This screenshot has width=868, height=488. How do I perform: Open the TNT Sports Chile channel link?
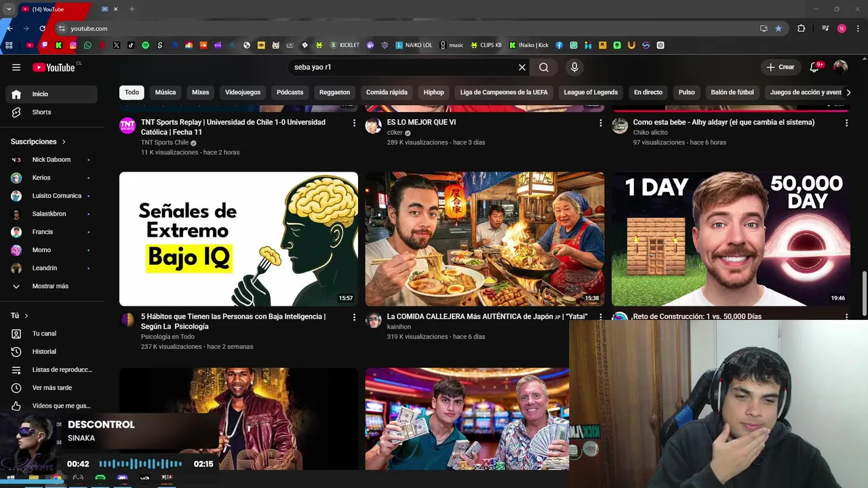pos(165,143)
